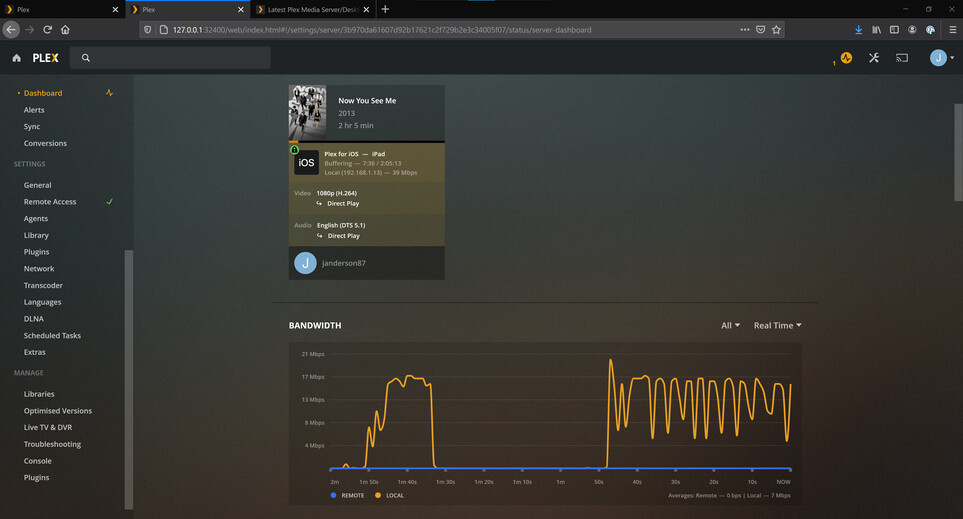
Task: Open Libraries under Manage
Action: pos(39,394)
